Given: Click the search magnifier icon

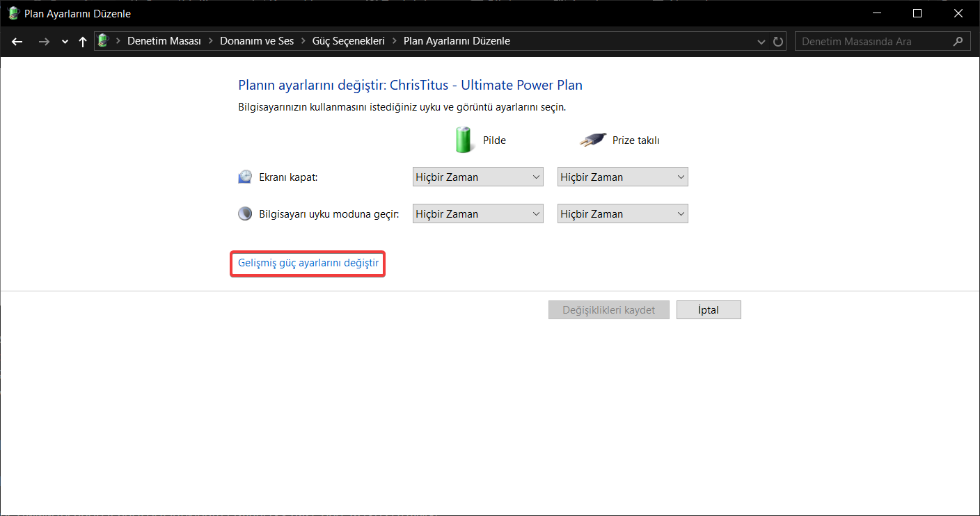Looking at the screenshot, I should (x=959, y=41).
